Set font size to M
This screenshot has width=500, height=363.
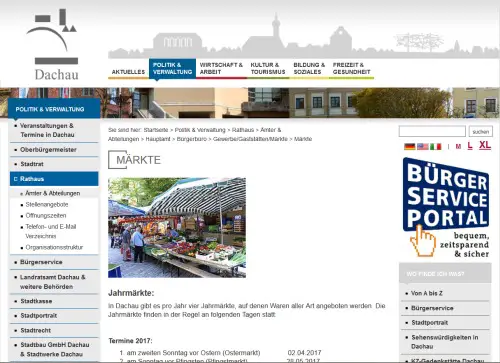point(458,146)
